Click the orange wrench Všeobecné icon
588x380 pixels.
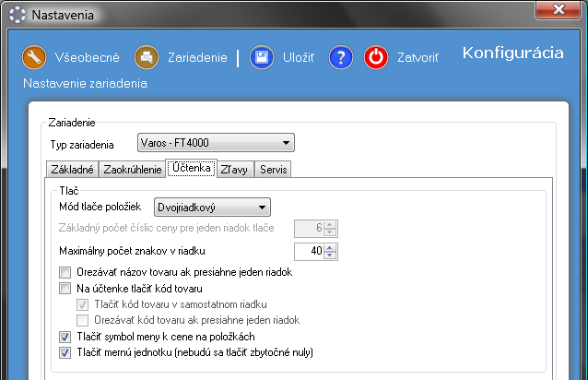click(34, 57)
